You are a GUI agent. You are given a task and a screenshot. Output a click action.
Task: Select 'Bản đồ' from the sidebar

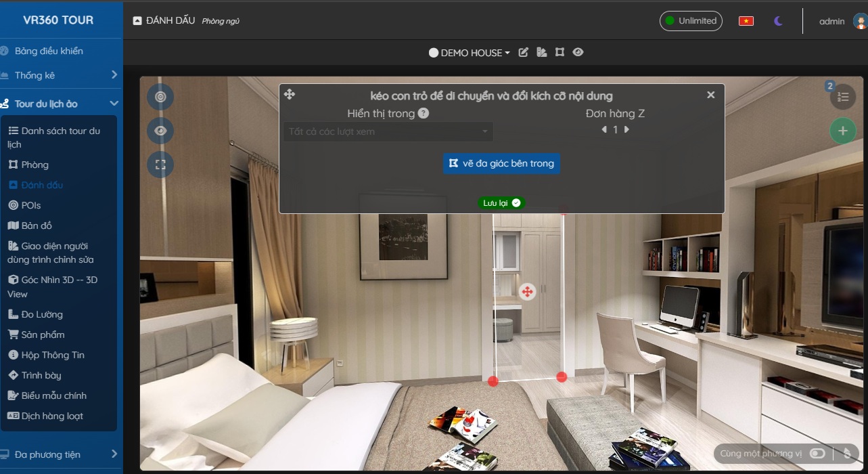(37, 225)
